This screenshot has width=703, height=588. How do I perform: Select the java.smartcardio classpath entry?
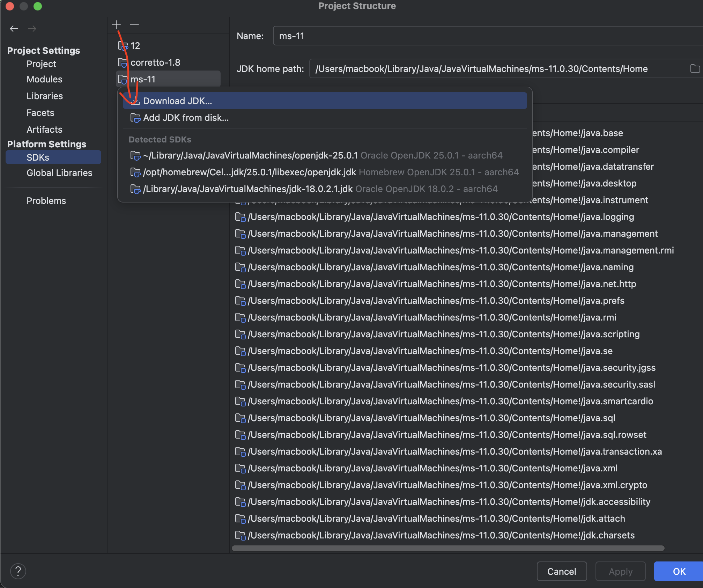[x=444, y=401]
